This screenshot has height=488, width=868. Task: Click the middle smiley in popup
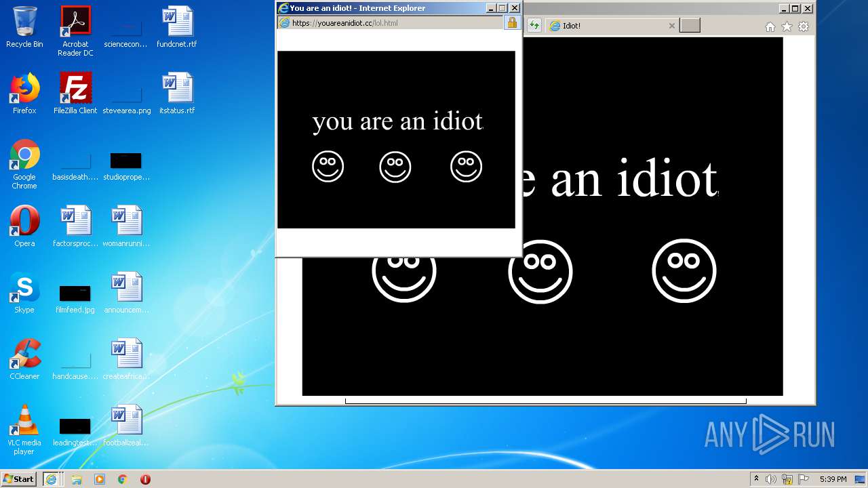click(395, 167)
